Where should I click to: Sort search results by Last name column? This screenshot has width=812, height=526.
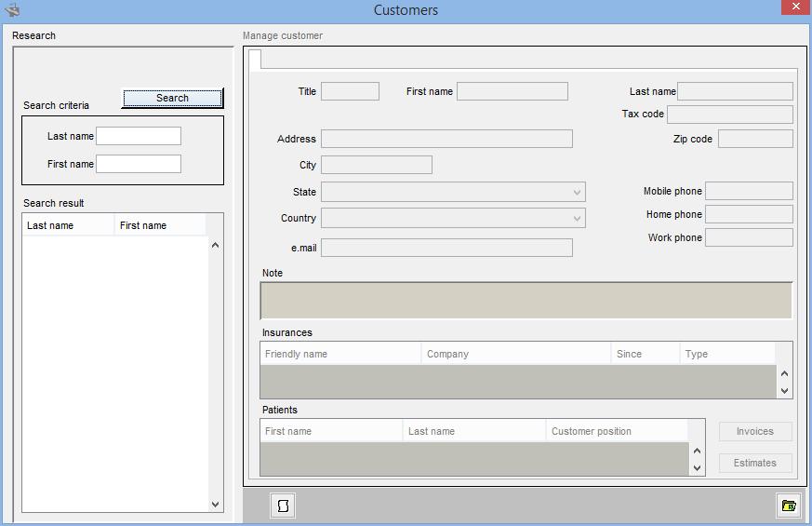[68, 225]
